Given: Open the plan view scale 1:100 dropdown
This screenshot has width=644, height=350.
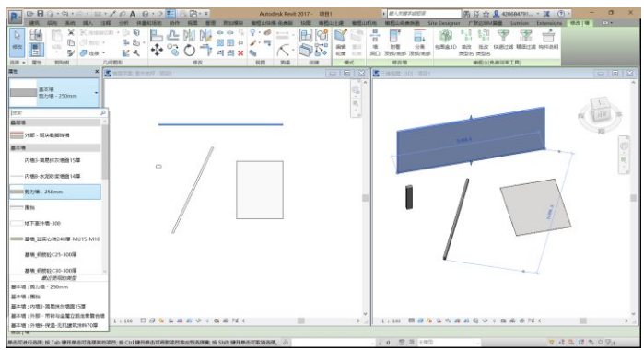Looking at the screenshot, I should tap(123, 321).
